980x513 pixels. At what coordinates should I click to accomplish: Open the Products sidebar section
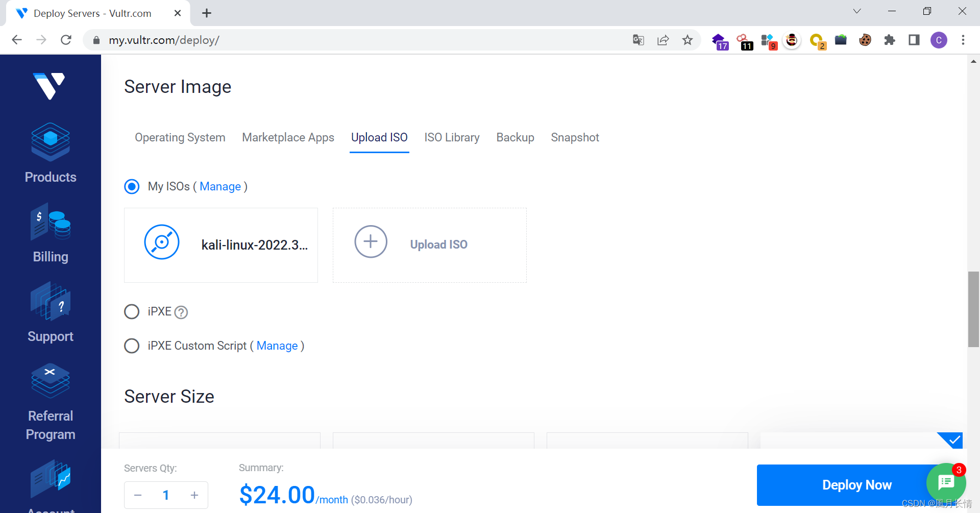tap(51, 153)
